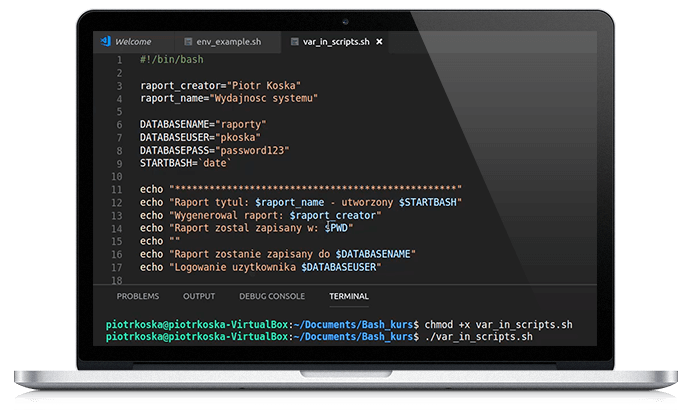
Task: Click the file icon of var_in_scripts.sh
Action: (x=292, y=42)
